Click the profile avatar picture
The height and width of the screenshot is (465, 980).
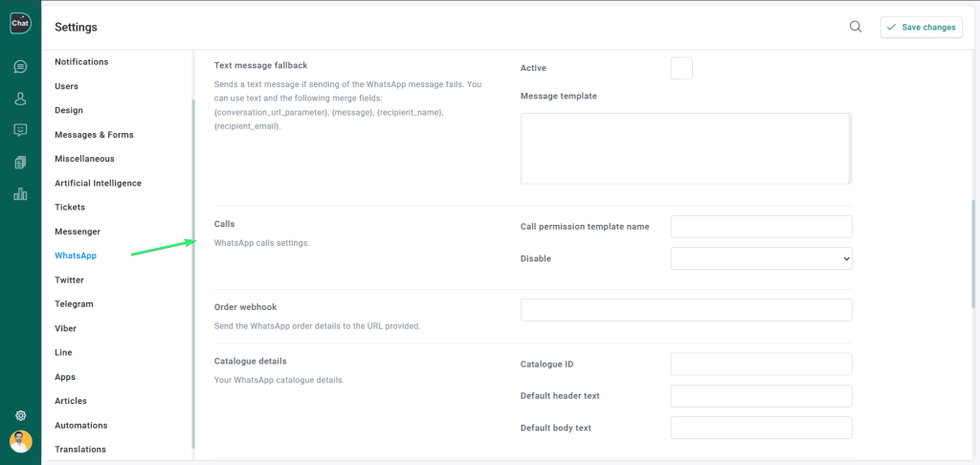(20, 441)
